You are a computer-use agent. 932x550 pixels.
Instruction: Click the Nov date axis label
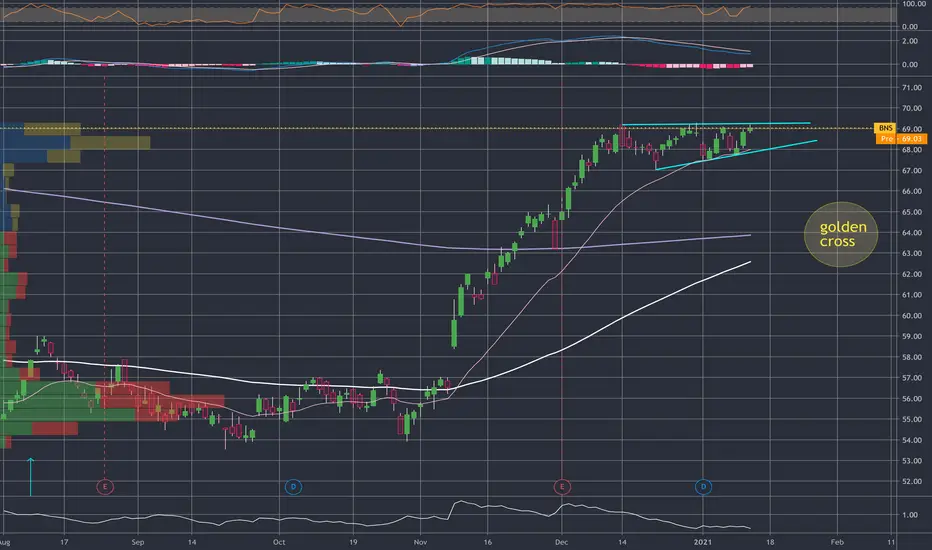(x=420, y=542)
